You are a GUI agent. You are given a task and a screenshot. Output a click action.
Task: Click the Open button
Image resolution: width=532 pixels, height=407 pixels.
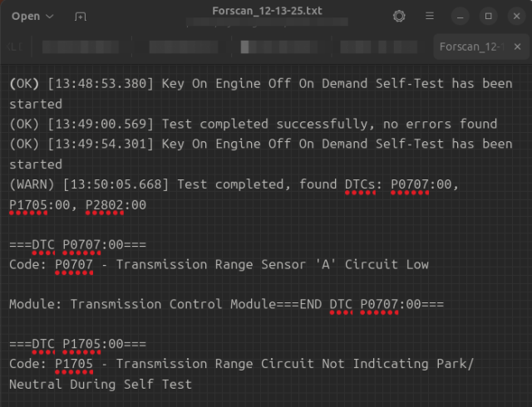(x=26, y=16)
